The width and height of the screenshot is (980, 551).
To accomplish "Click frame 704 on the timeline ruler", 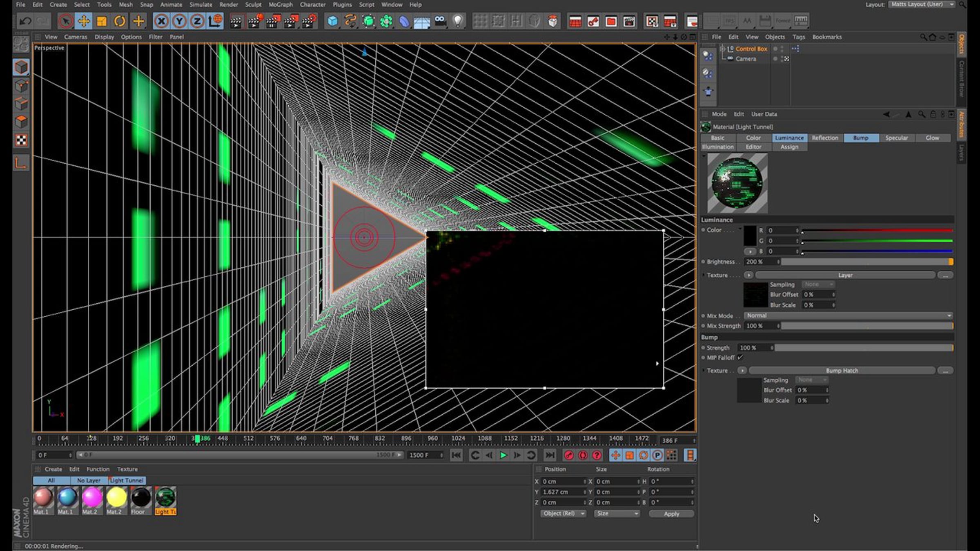I will 327,438.
